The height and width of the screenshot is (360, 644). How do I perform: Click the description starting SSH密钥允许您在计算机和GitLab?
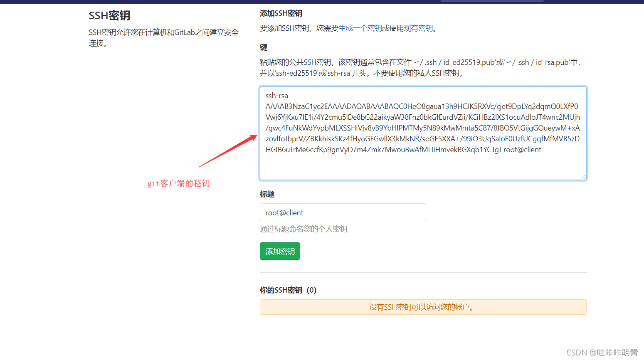pos(164,38)
